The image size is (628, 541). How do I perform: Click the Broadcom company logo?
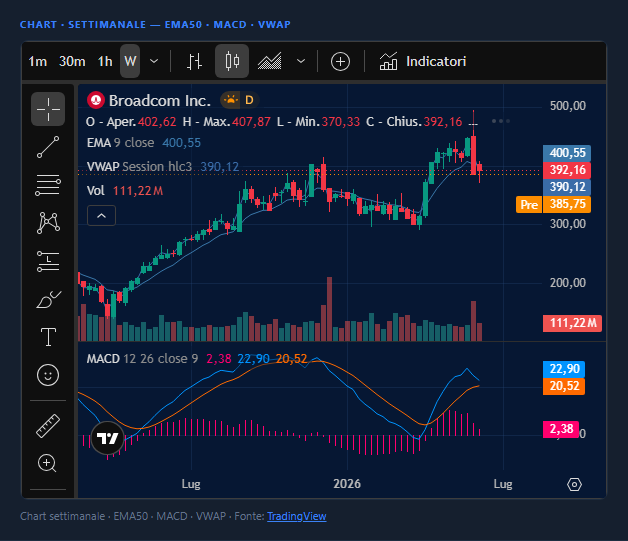click(96, 100)
